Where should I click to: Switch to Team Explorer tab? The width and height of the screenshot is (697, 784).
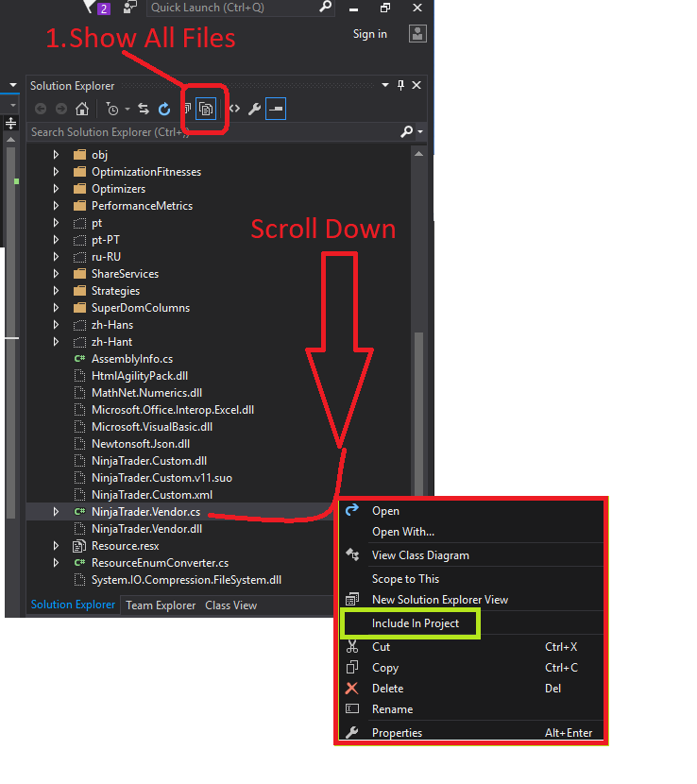click(161, 605)
